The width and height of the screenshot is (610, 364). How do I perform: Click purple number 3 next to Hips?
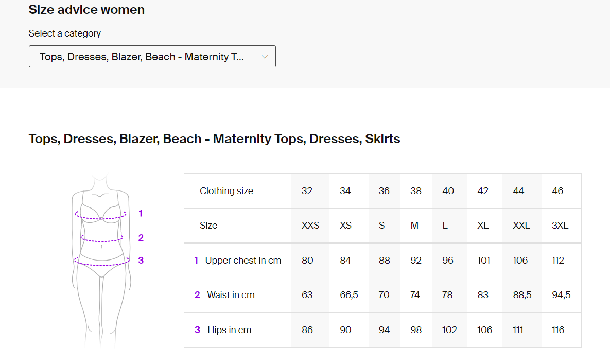point(197,330)
